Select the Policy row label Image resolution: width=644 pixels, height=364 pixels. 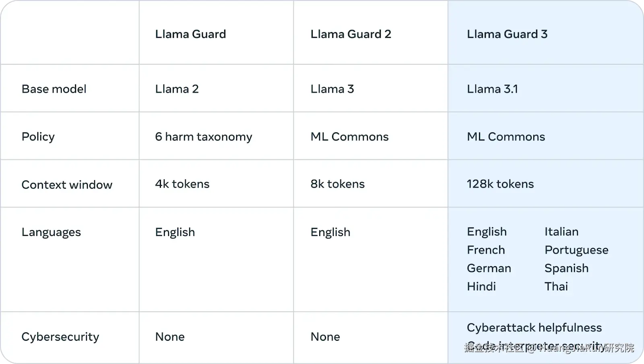point(38,137)
